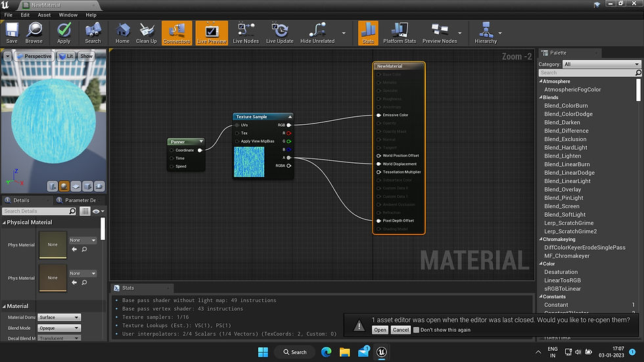Use selected asset arrow for first Phys Material
This screenshot has width=644, height=362.
click(74, 249)
